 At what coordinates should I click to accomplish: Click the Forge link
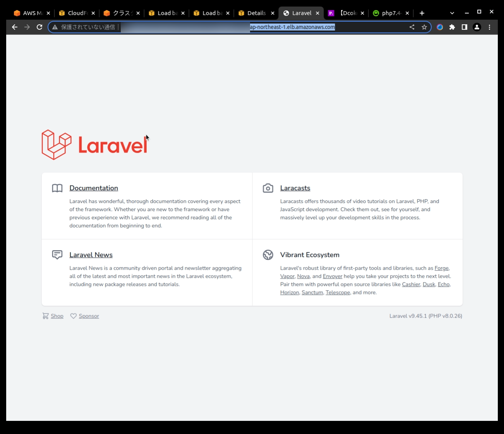[x=441, y=268]
